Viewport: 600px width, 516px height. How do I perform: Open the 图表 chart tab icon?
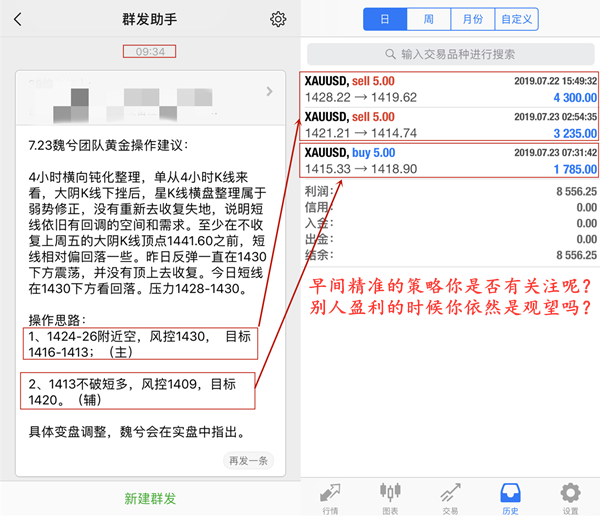click(390, 492)
